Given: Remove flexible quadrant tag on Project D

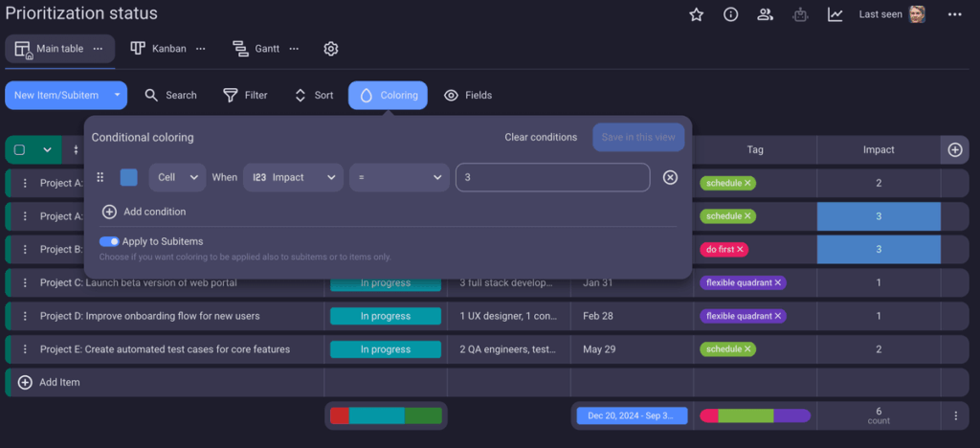Looking at the screenshot, I should click(x=778, y=316).
